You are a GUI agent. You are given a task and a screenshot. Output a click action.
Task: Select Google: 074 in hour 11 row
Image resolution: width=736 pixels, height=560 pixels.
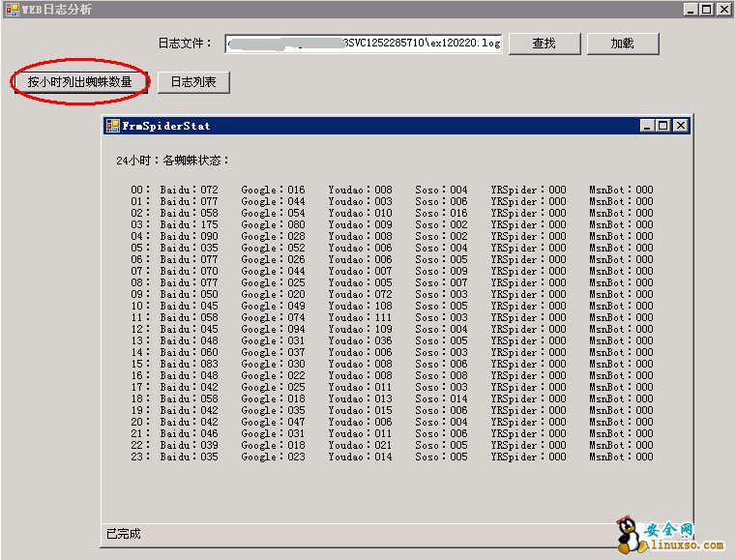[273, 317]
